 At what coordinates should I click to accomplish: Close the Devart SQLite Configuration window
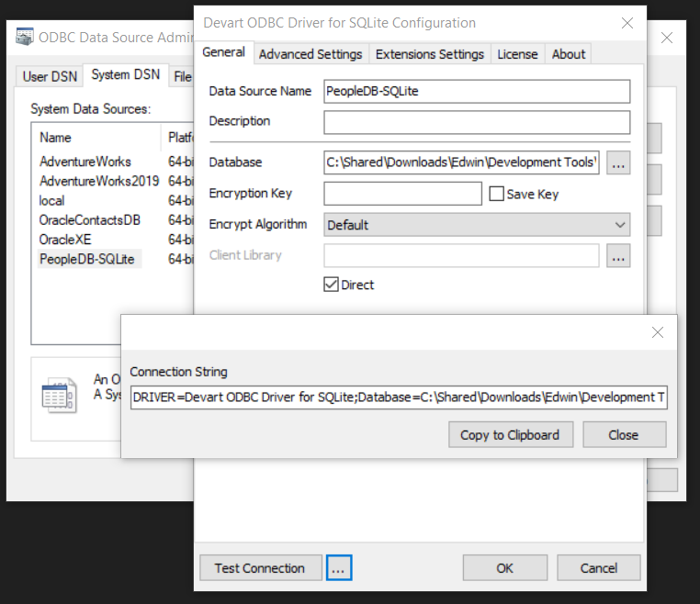[x=627, y=23]
